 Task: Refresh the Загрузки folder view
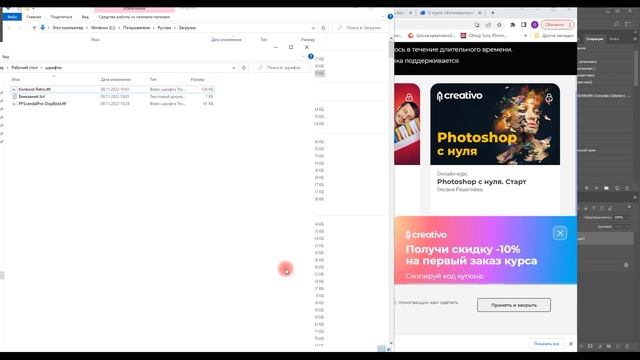(x=323, y=28)
